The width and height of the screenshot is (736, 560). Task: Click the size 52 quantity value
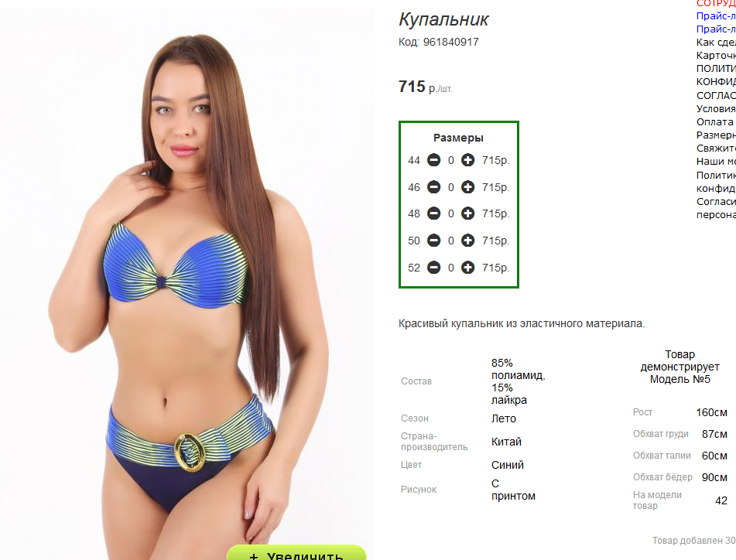[x=451, y=268]
